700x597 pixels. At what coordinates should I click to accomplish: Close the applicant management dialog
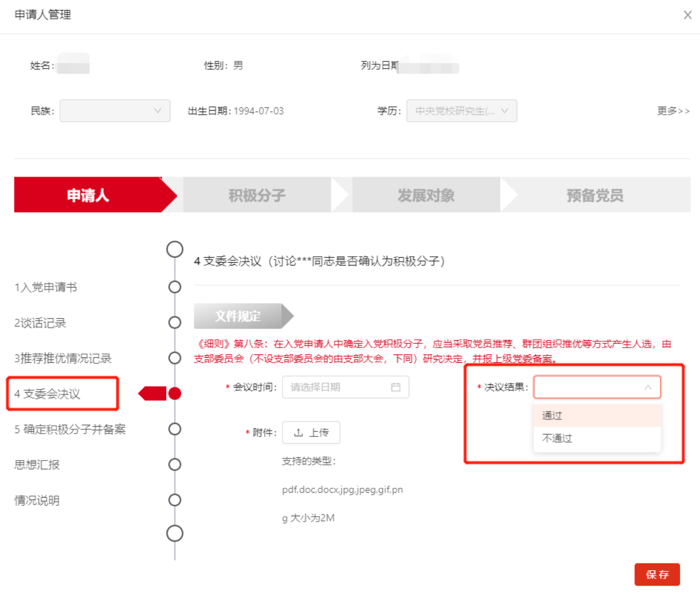point(687,15)
